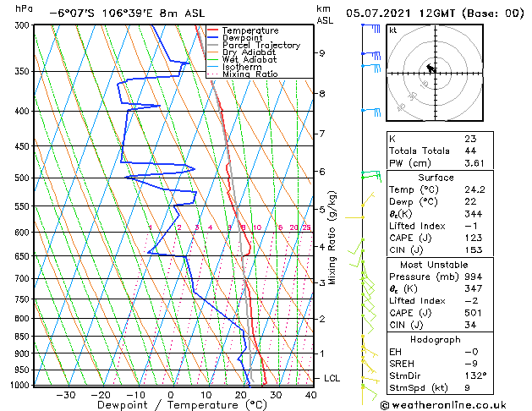Image resolution: width=532 pixels, height=411 pixels.
Task: Click the Most Unstable CIN value 34
Action: pyautogui.click(x=470, y=325)
